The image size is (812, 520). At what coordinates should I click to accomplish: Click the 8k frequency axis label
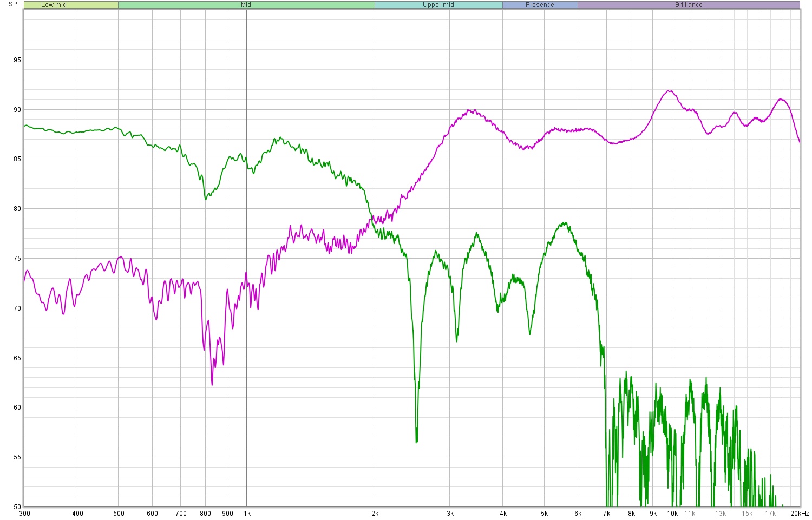coord(632,514)
